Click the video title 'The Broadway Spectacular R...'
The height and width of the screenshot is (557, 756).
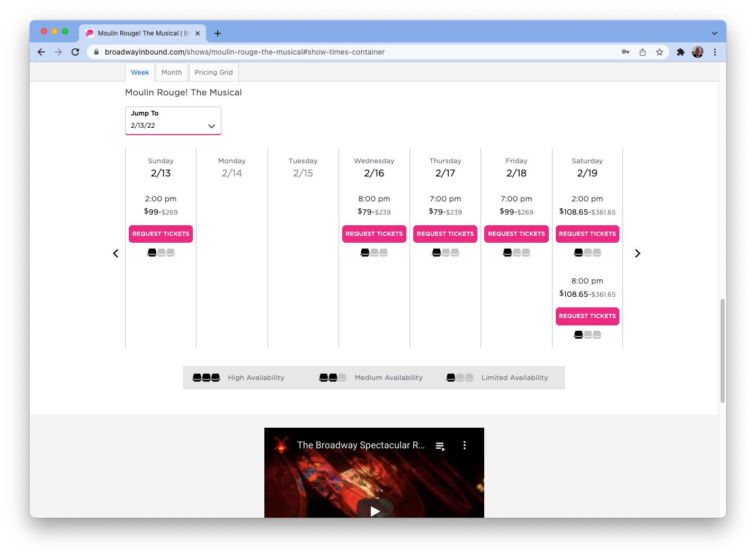click(x=361, y=445)
